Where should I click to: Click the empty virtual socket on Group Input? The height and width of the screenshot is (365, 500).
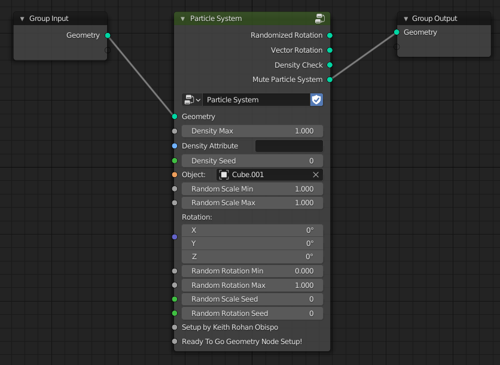(x=108, y=50)
